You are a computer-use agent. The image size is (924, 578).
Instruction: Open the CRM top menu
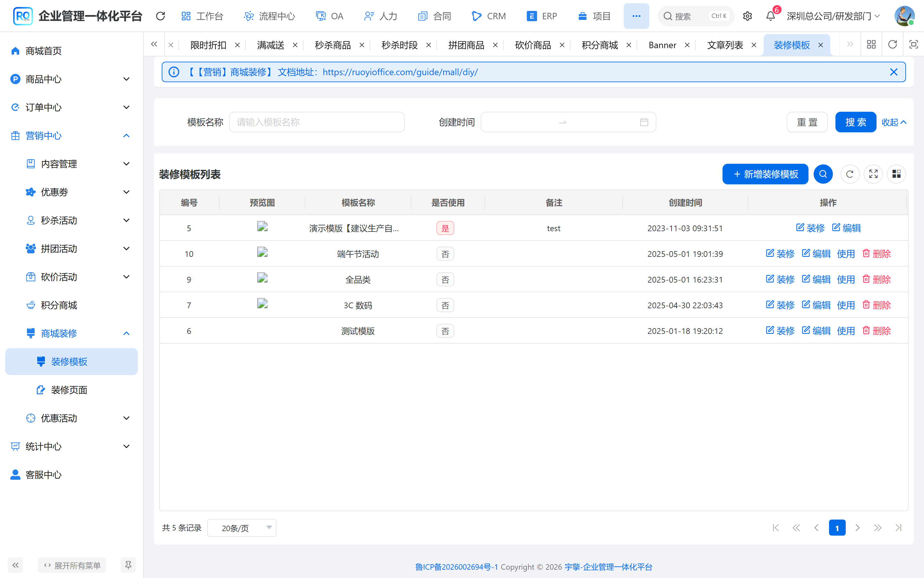click(489, 16)
